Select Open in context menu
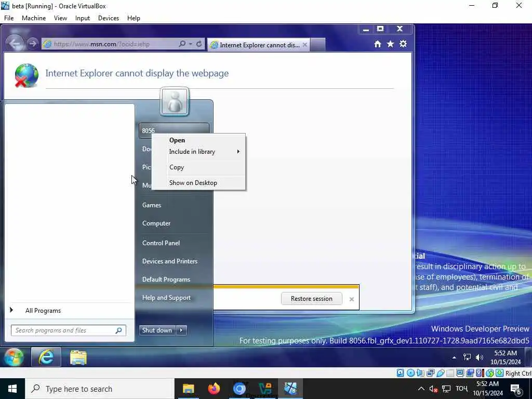This screenshot has height=399, width=532. (198, 140)
